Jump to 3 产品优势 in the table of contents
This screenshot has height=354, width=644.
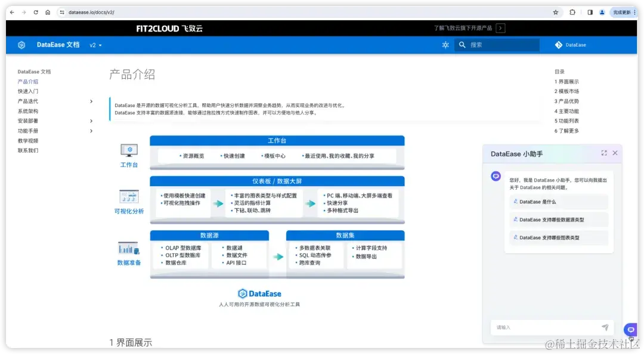click(x=566, y=101)
